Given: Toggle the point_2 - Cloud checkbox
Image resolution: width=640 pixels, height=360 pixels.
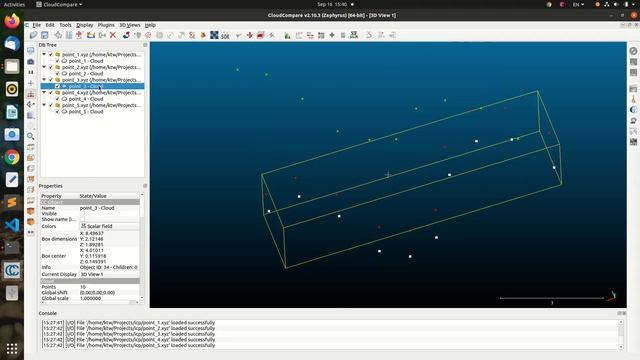Looking at the screenshot, I should (x=57, y=73).
